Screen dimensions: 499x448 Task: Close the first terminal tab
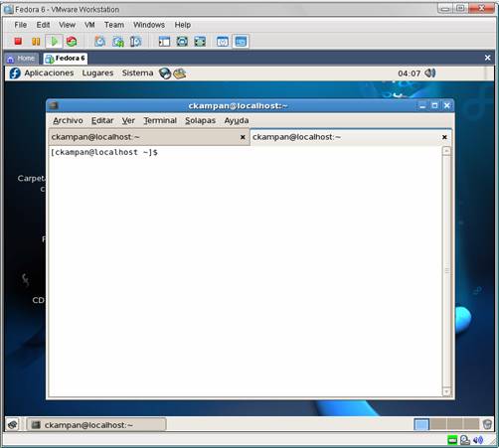[243, 137]
